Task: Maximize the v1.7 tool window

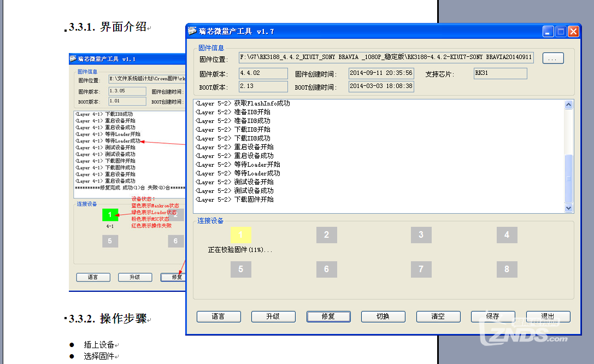Action: coord(561,32)
